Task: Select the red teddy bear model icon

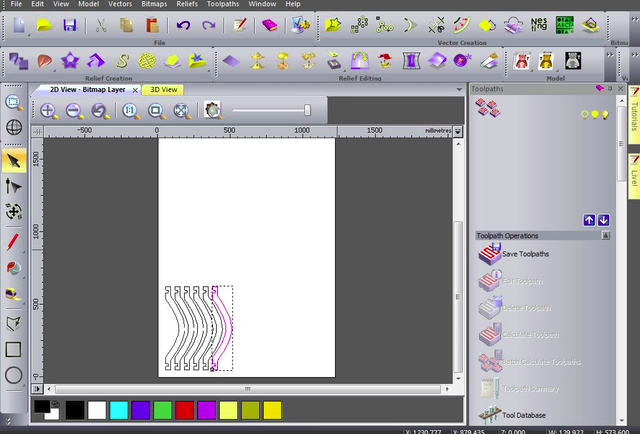Action: click(x=522, y=61)
